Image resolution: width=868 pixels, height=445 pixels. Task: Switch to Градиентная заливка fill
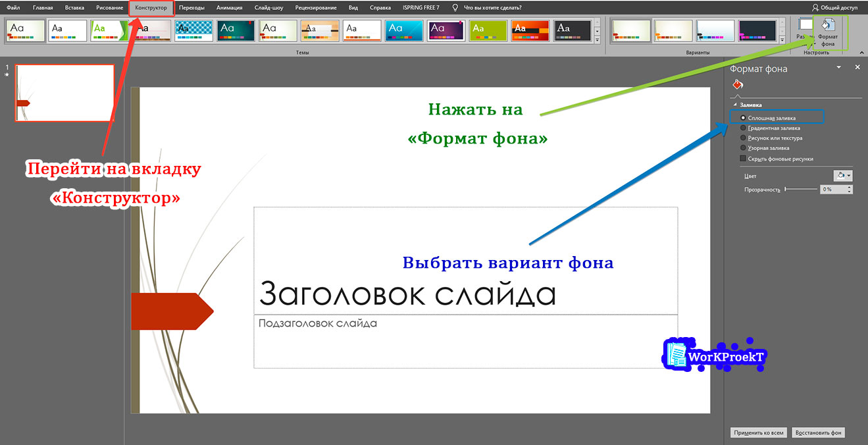click(x=744, y=128)
